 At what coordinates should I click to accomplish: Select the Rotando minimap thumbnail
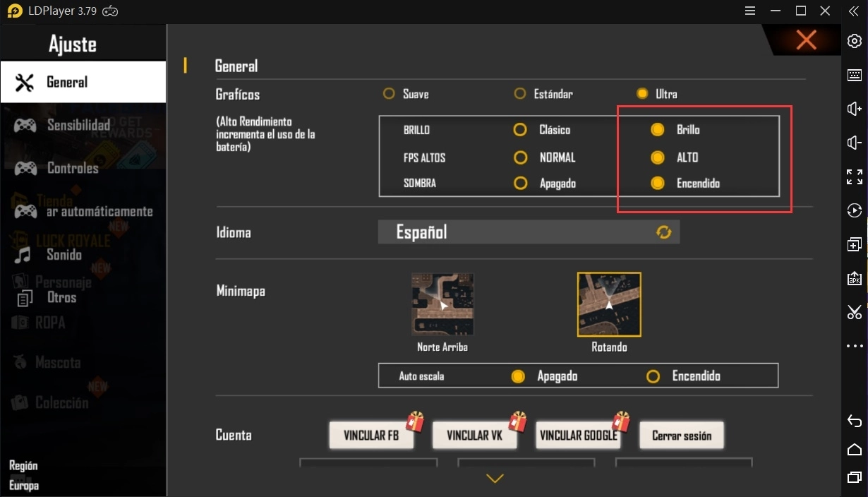(x=609, y=304)
